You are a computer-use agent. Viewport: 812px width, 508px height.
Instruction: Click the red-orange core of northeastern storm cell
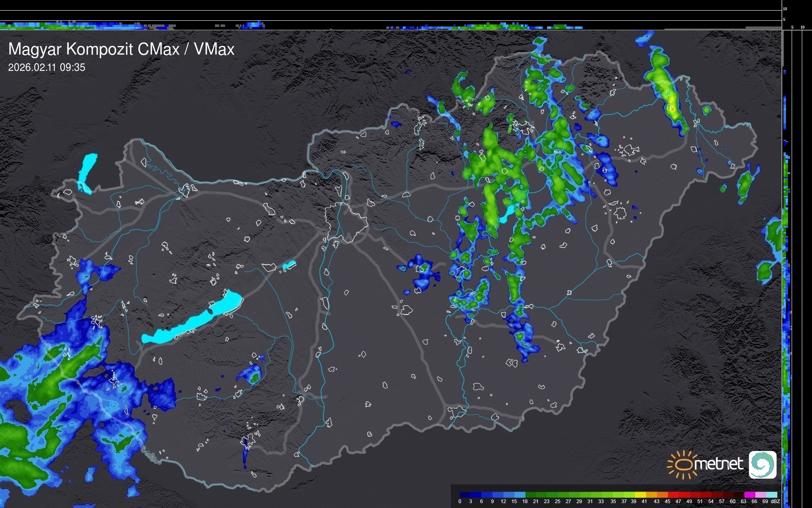(672, 109)
